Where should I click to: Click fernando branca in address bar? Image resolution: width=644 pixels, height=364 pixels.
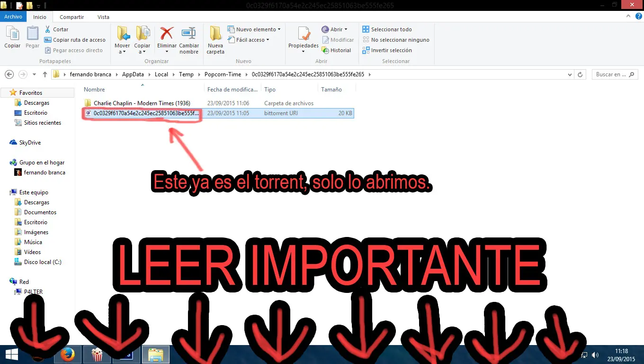coord(91,74)
